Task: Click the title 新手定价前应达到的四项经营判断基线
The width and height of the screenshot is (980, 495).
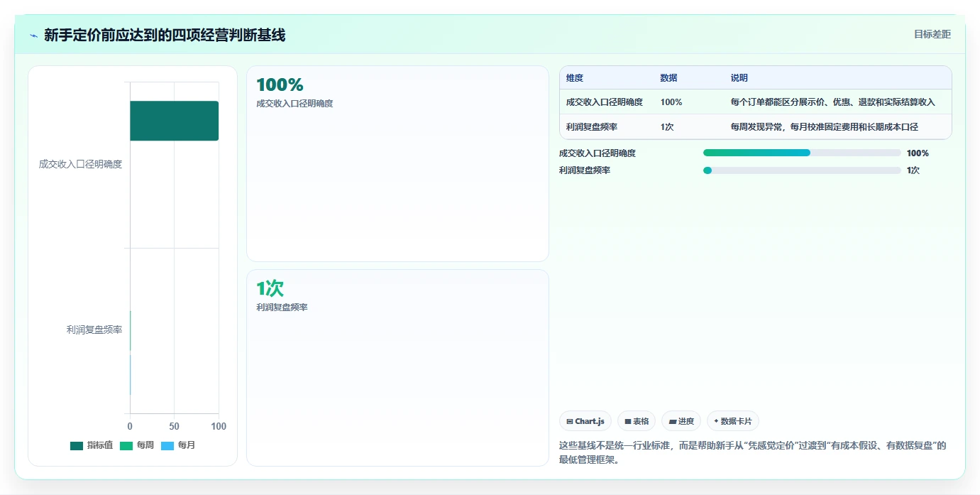Action: 165,36
